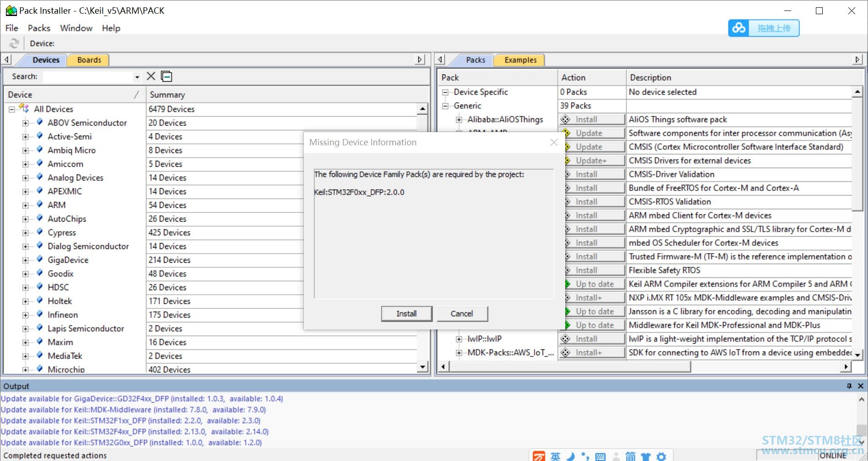This screenshot has height=461, width=868.
Task: Click the Pack Installer app icon in title bar
Action: [x=11, y=11]
